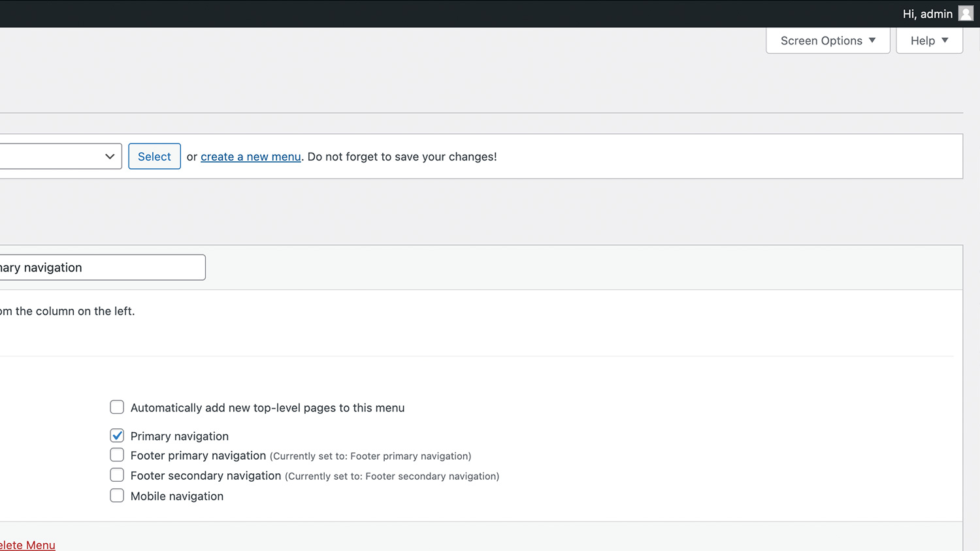Click the "Footer primary navigation" label text
The width and height of the screenshot is (980, 551).
[x=198, y=456]
